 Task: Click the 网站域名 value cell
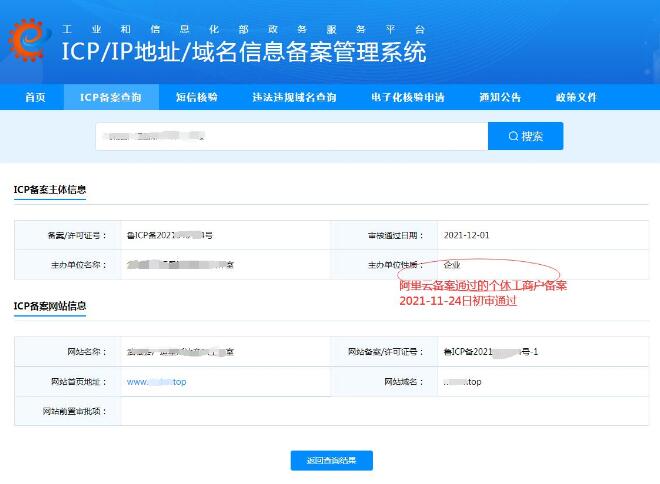464,382
